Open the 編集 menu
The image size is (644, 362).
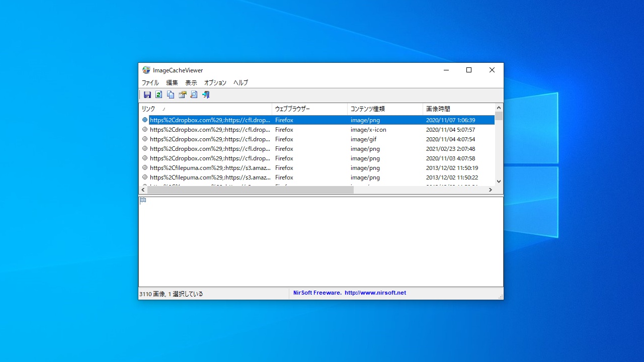click(172, 82)
